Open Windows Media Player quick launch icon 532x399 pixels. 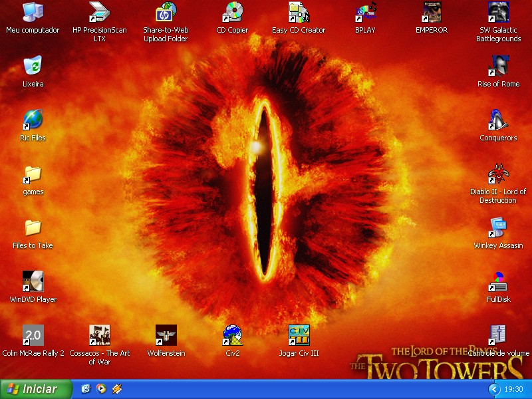tap(101, 389)
